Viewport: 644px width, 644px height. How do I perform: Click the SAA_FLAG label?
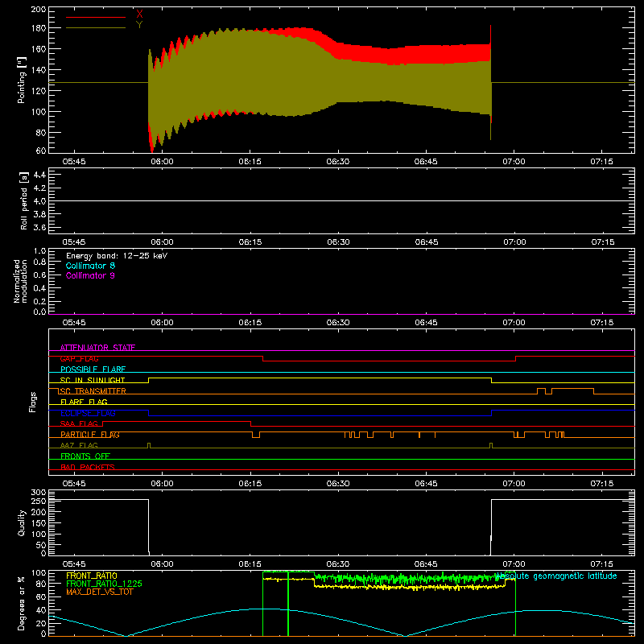click(x=79, y=423)
